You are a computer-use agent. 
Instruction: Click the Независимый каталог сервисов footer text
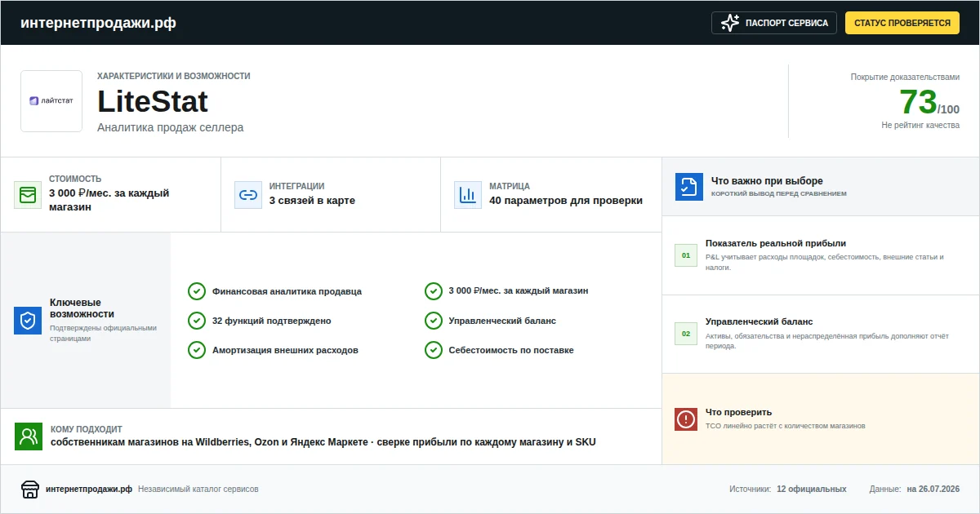click(198, 490)
